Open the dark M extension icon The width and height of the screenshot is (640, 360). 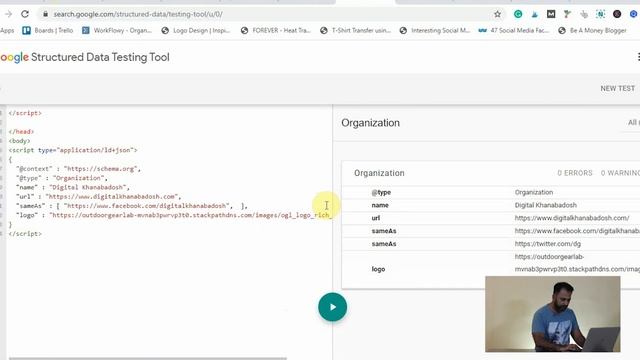[551, 14]
